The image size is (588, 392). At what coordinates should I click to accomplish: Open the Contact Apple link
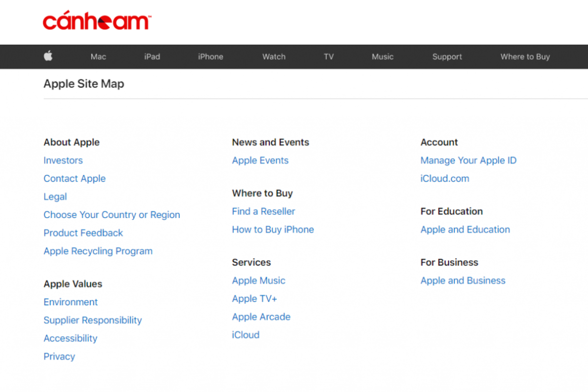click(74, 178)
